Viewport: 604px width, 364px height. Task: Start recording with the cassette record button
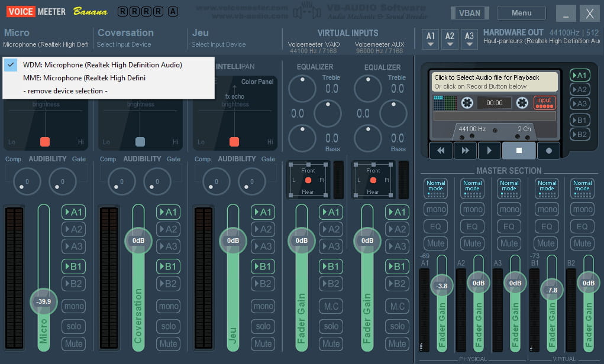548,151
